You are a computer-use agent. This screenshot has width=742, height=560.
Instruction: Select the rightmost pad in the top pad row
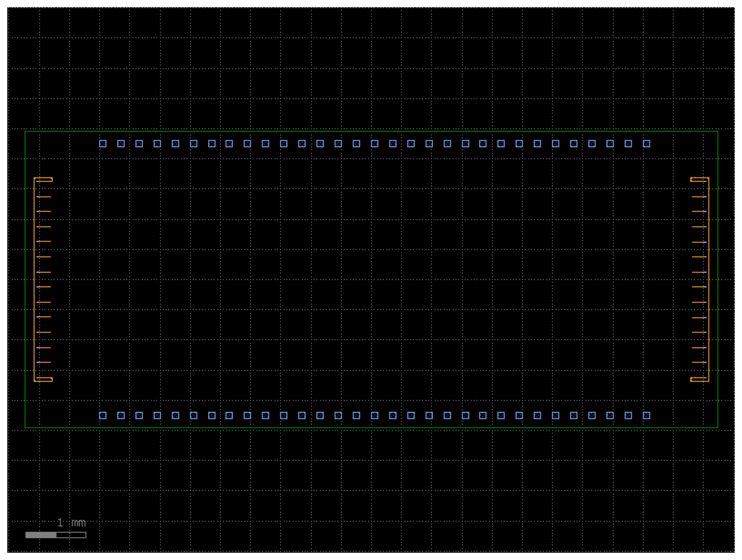pos(646,144)
